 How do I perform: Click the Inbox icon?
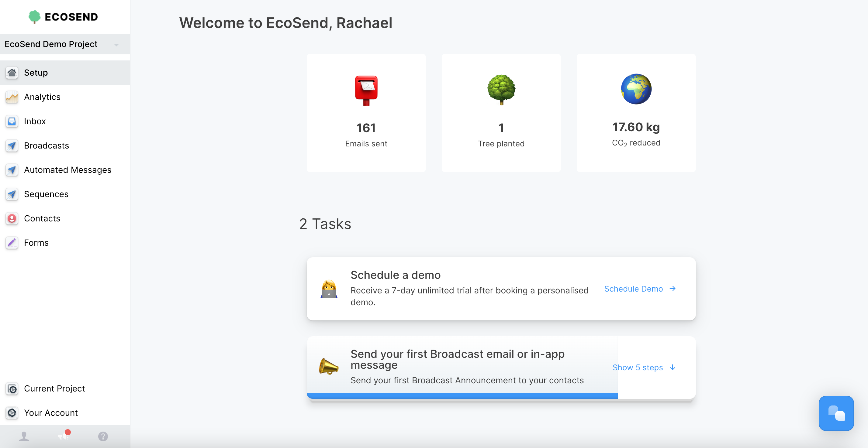(x=12, y=121)
